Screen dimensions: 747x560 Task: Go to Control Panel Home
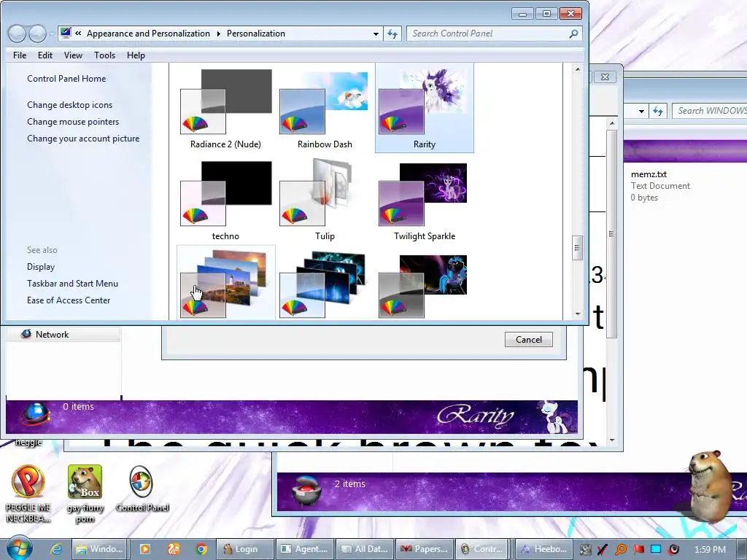click(x=66, y=79)
